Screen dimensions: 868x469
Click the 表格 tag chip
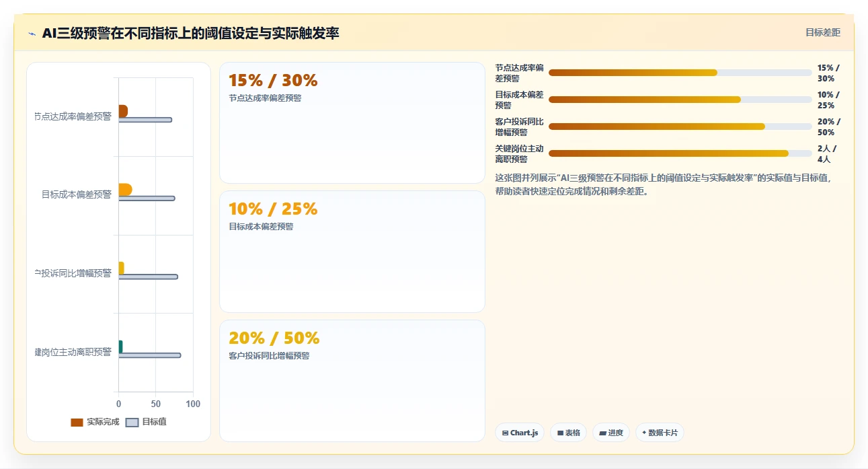click(x=569, y=433)
